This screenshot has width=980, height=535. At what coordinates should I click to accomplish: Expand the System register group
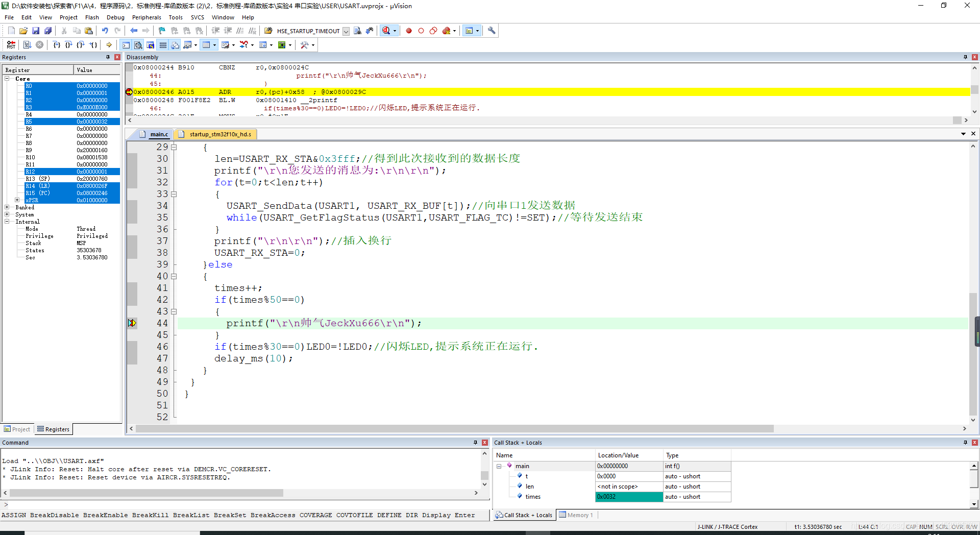pos(7,214)
